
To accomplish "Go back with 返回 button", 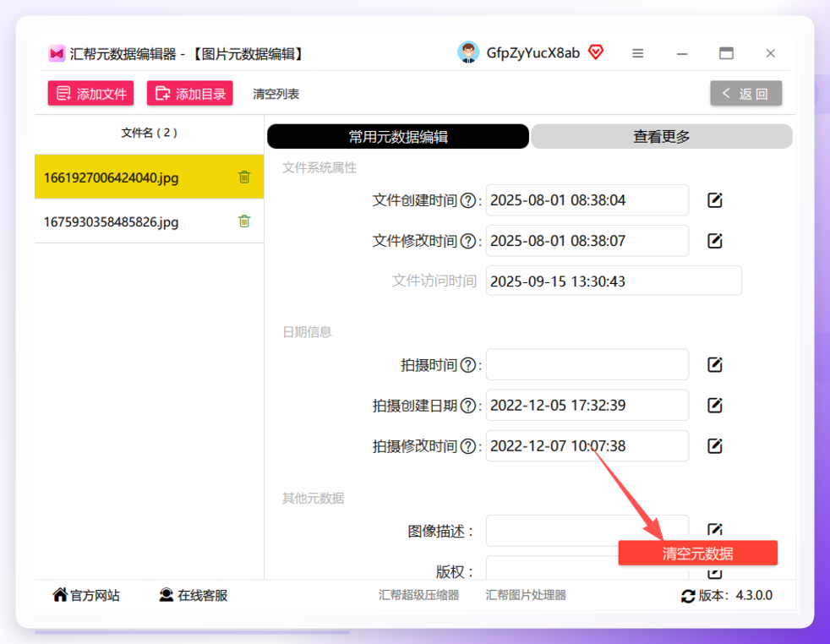I will click(745, 94).
